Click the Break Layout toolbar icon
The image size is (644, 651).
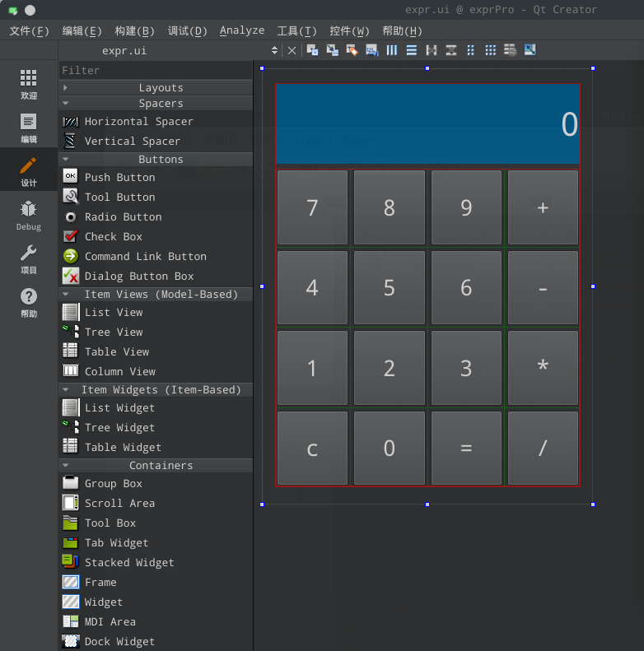[x=511, y=50]
